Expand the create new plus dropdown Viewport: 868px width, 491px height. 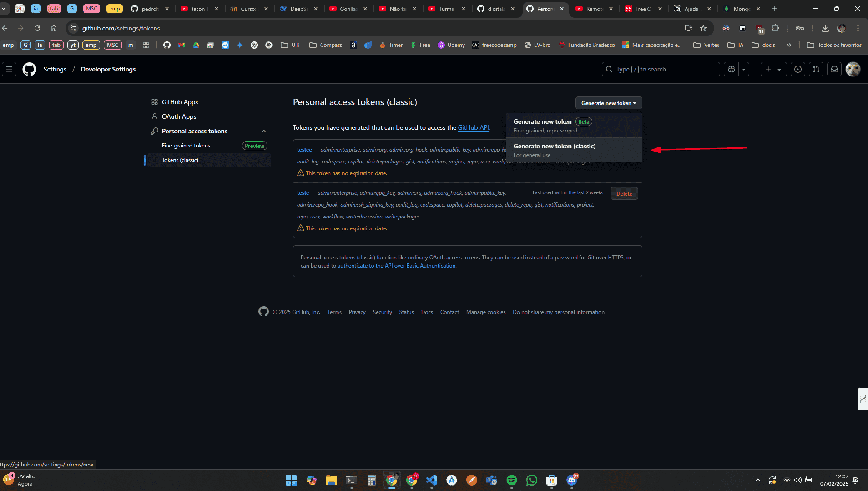tap(773, 69)
